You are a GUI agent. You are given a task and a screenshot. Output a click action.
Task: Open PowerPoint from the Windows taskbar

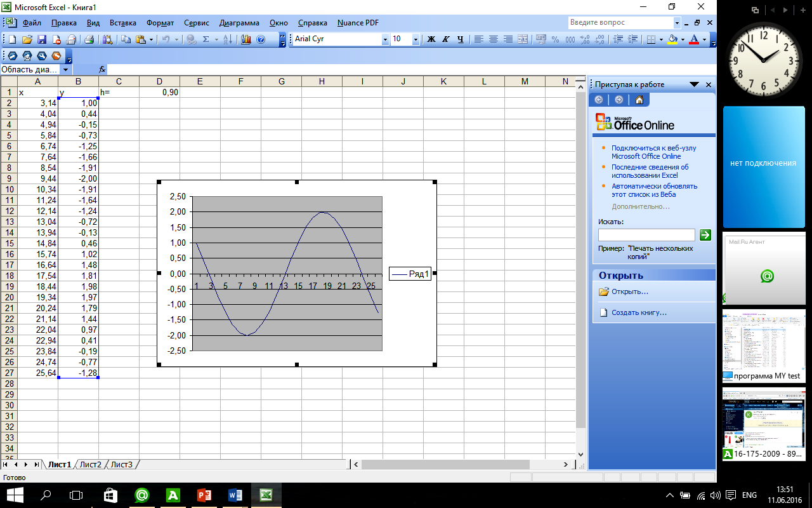tap(204, 495)
